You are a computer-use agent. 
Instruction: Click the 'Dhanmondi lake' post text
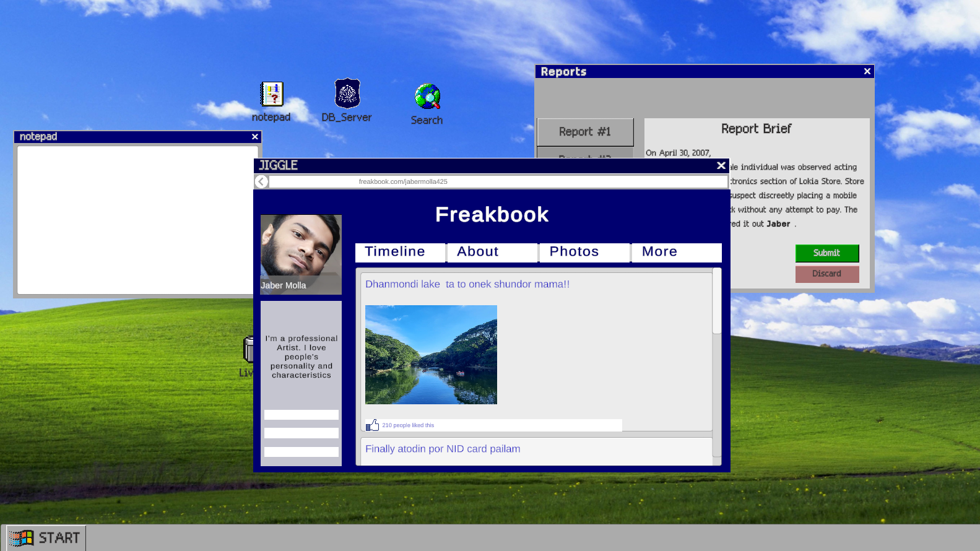(x=467, y=284)
